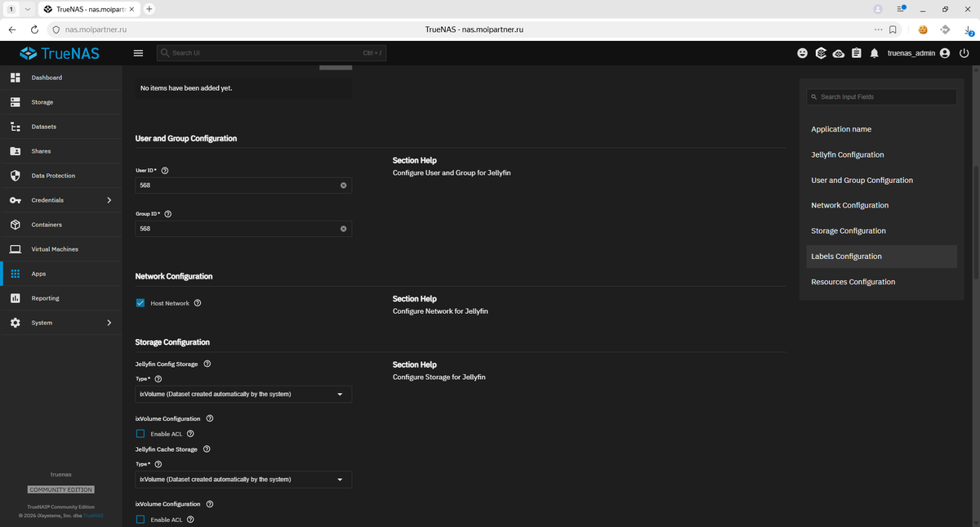Click the Containers cube icon
980x527 pixels.
tap(15, 225)
